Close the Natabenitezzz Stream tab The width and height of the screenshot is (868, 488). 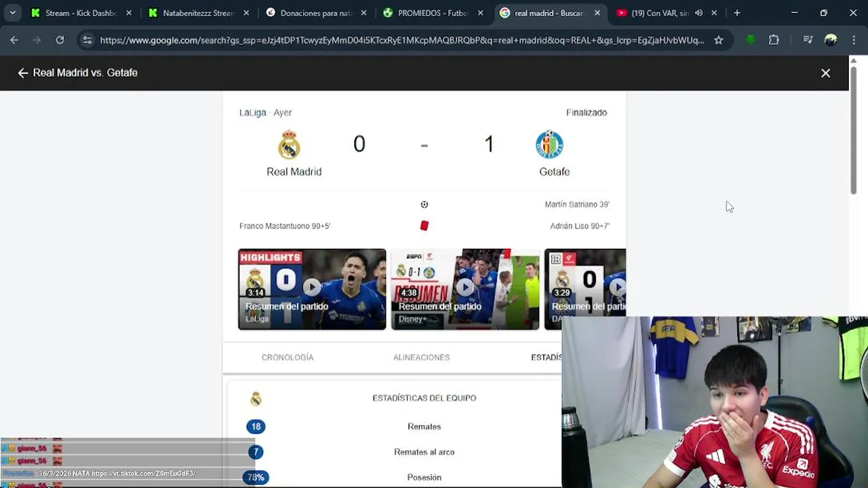[246, 13]
